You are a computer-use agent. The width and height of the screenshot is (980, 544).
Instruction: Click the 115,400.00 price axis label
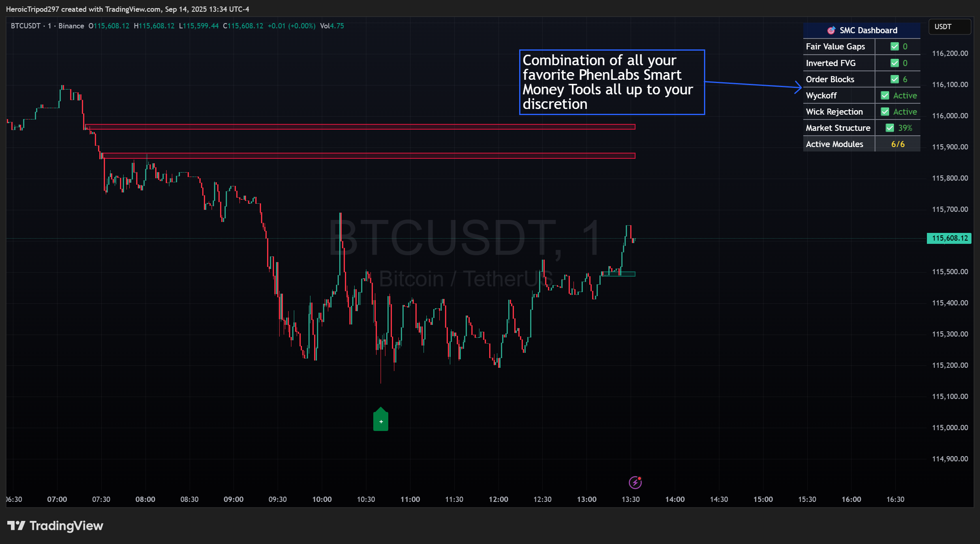point(950,303)
